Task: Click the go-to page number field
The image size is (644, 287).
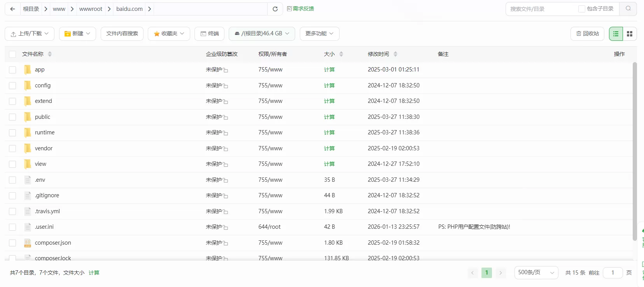Action: point(612,273)
